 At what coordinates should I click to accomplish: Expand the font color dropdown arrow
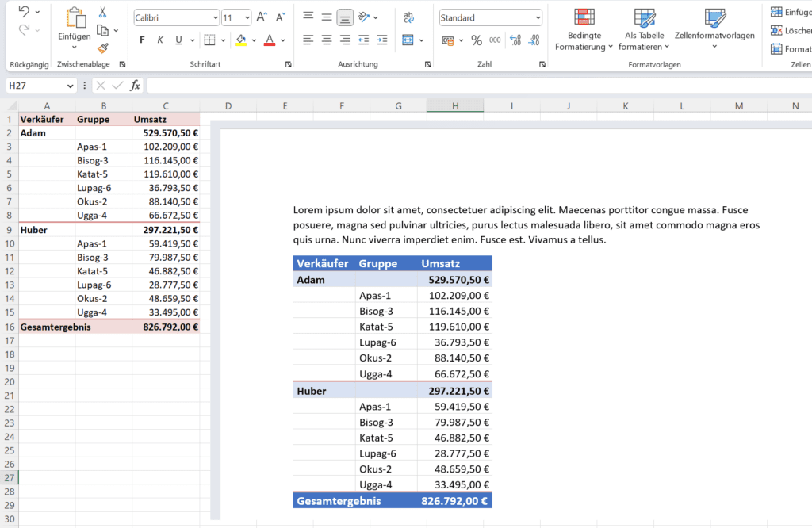[x=283, y=40]
